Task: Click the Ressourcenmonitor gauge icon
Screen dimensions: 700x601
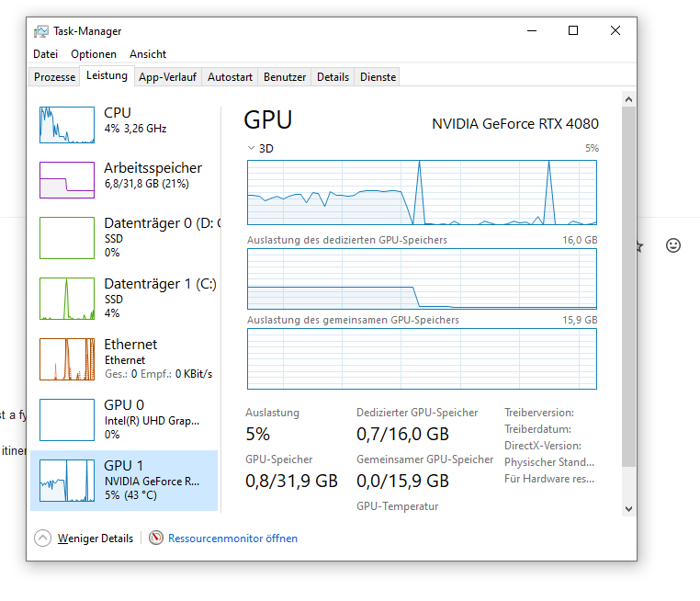Action: click(156, 538)
